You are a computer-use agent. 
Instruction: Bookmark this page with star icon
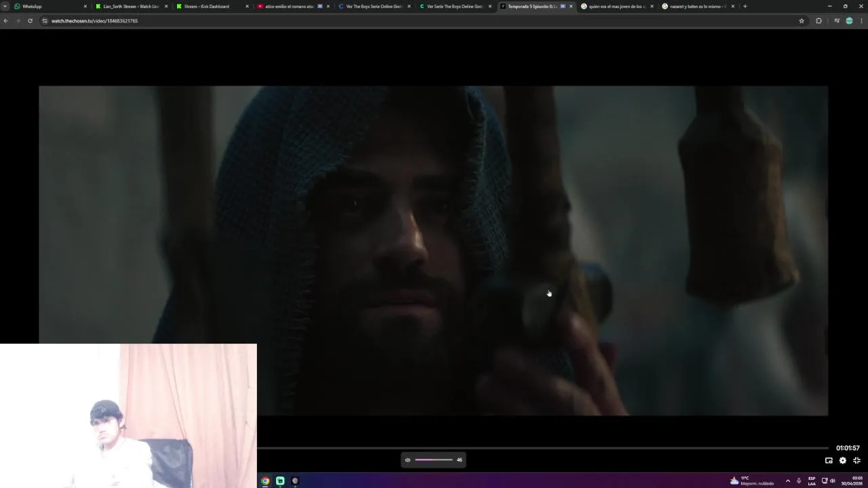coord(802,21)
